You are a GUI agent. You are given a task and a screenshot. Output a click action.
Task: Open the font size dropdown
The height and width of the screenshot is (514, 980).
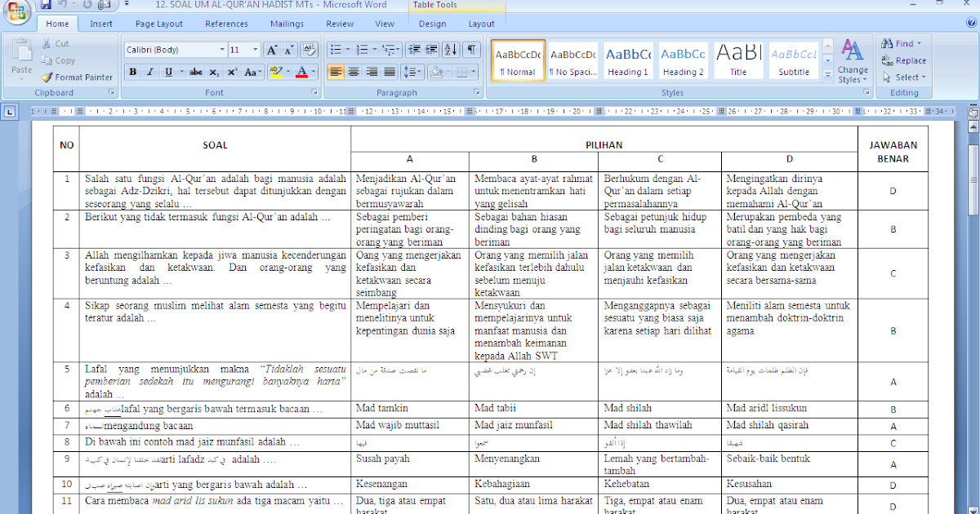pos(256,50)
